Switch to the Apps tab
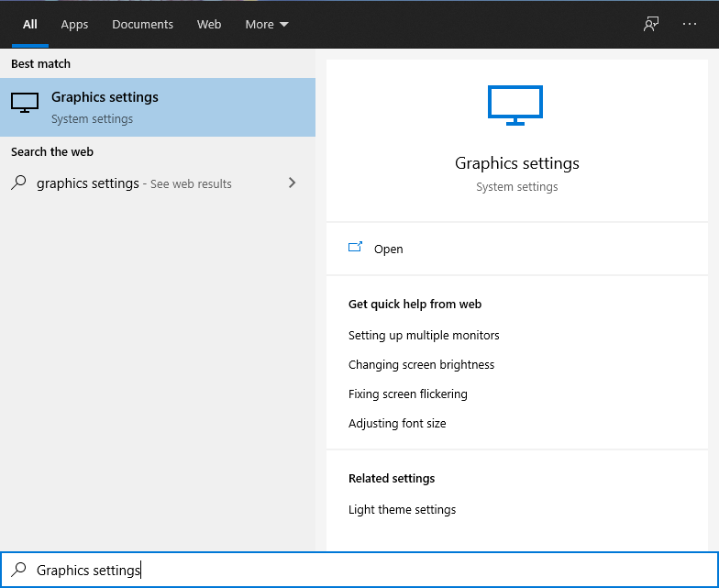Viewport: 719px width, 588px height. point(74,25)
